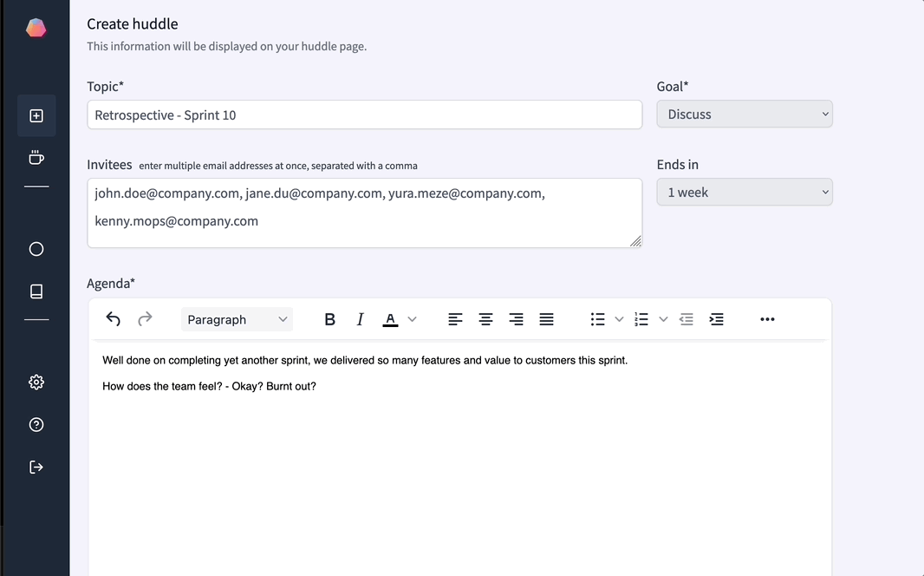Open the create huddle plus icon in sidebar
924x576 pixels.
(x=36, y=115)
